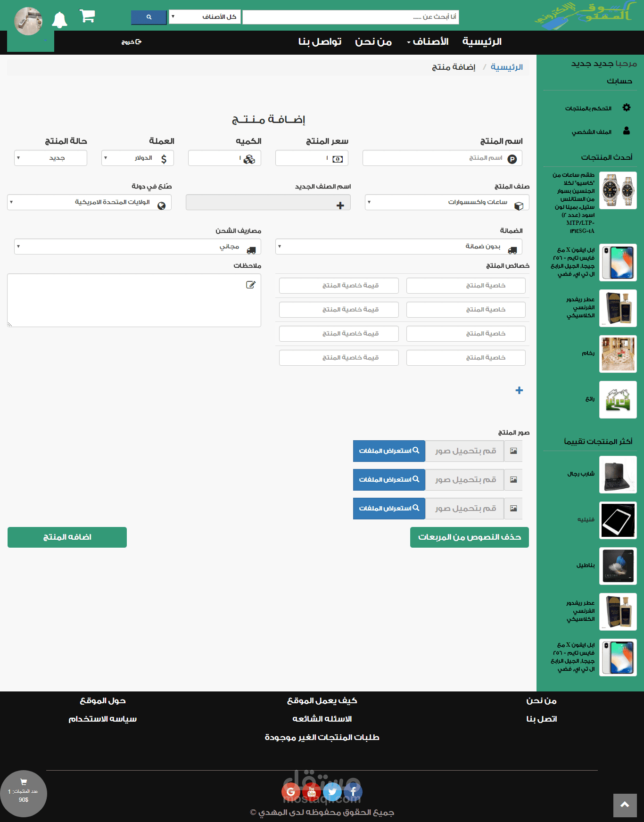Screen dimensions: 644x822
Task: Open the كل الأصناف category dropdown
Action: click(x=205, y=17)
